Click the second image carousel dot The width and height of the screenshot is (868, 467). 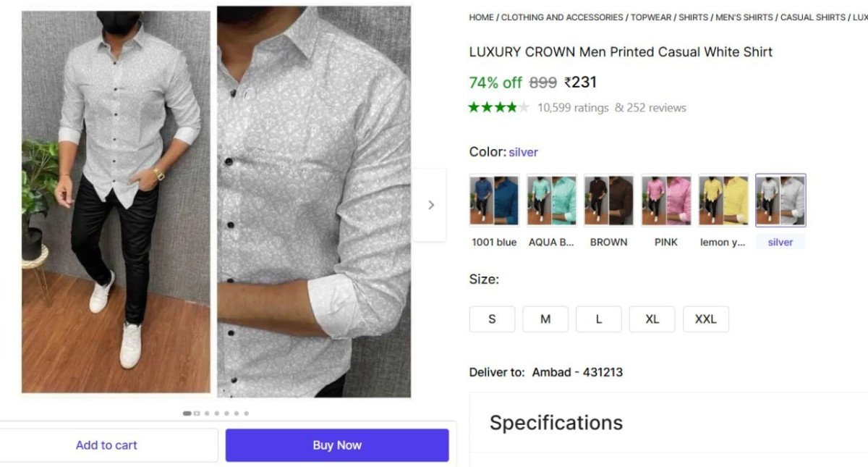(x=197, y=413)
